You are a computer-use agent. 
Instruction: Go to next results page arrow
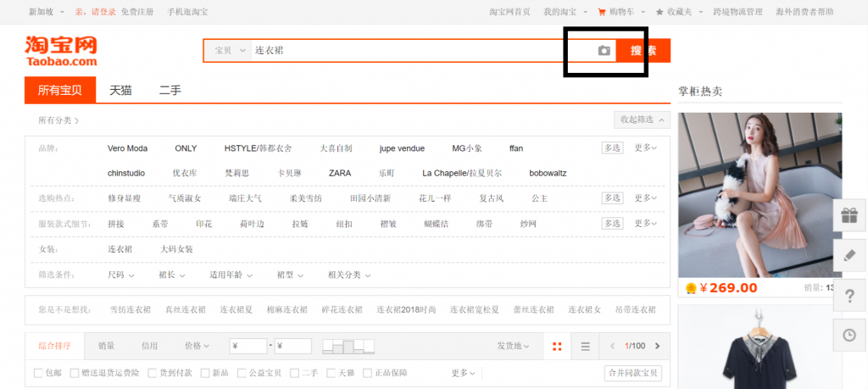pos(657,347)
